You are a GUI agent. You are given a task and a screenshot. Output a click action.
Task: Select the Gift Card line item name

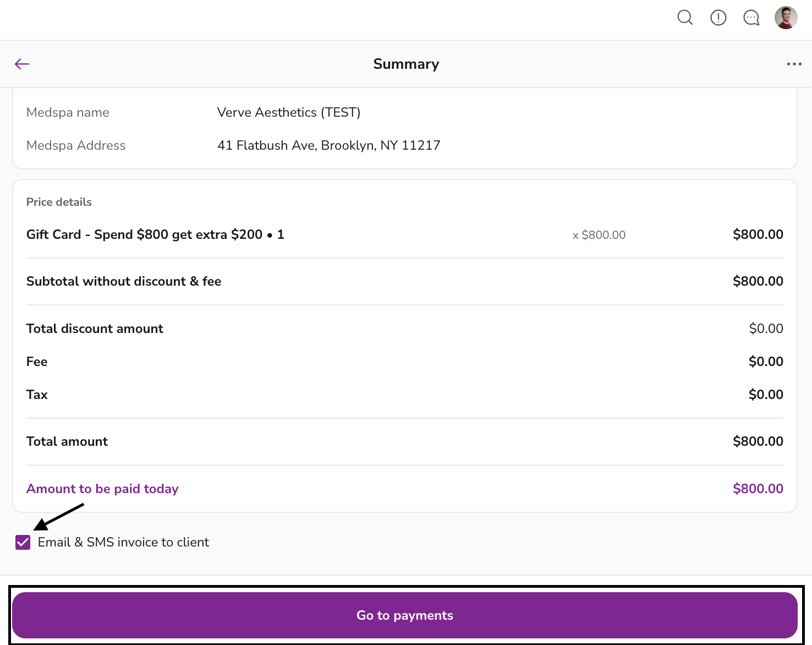click(155, 234)
